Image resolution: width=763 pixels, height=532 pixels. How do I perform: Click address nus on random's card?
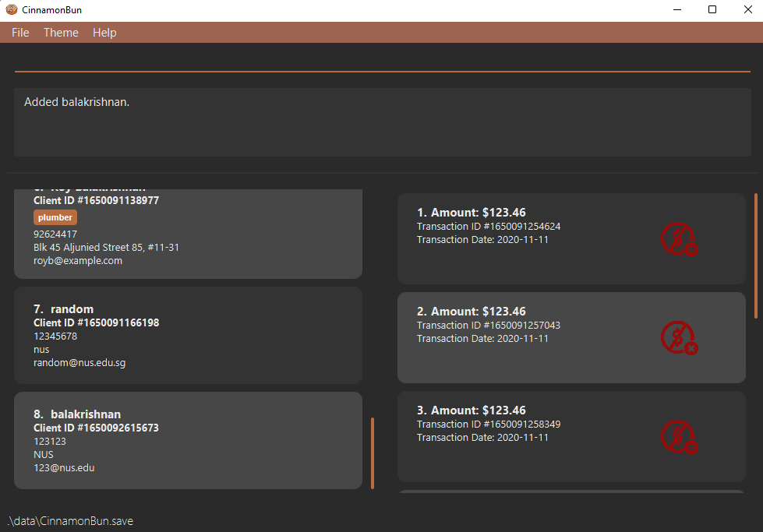[41, 349]
